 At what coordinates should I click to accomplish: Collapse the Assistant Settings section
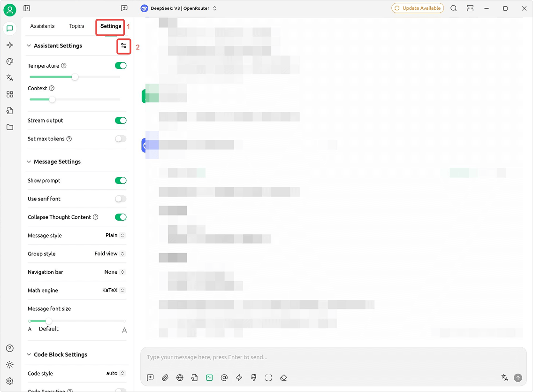29,46
